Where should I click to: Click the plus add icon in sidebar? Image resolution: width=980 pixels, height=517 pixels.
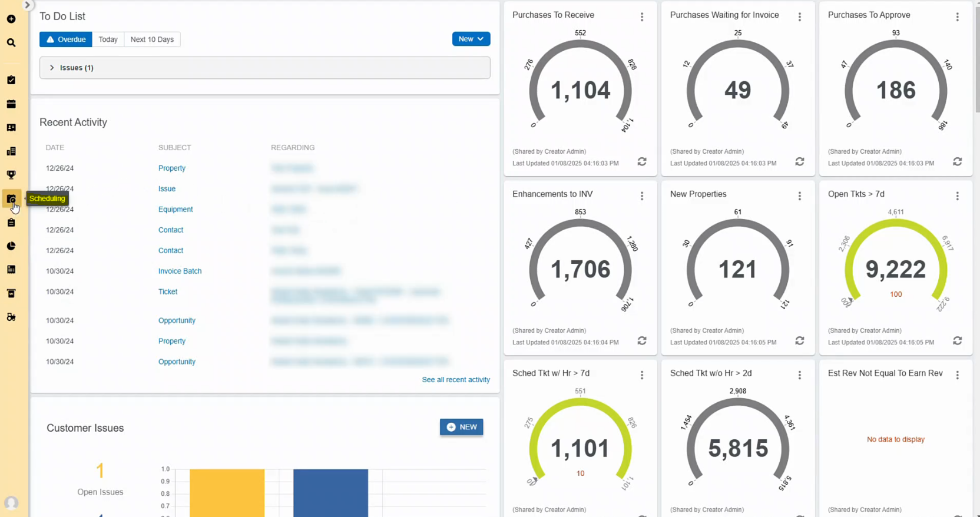[x=11, y=19]
